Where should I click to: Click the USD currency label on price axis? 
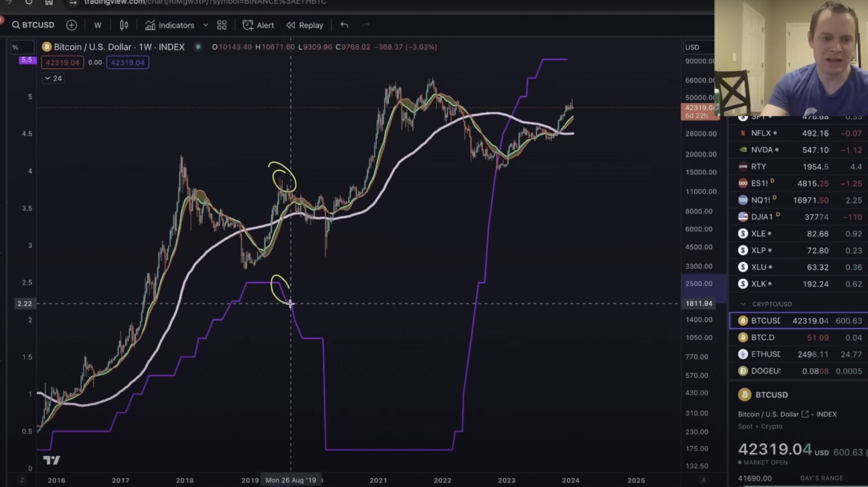click(692, 47)
